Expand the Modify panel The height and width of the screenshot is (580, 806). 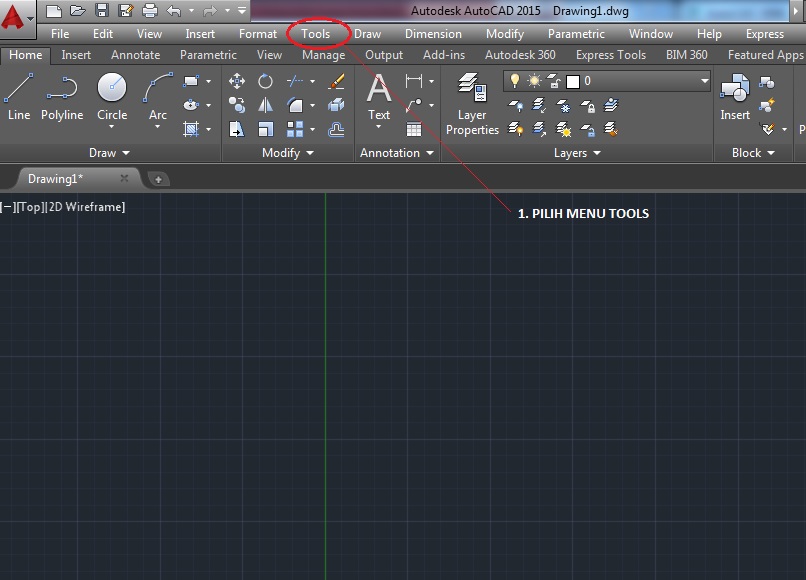[288, 153]
